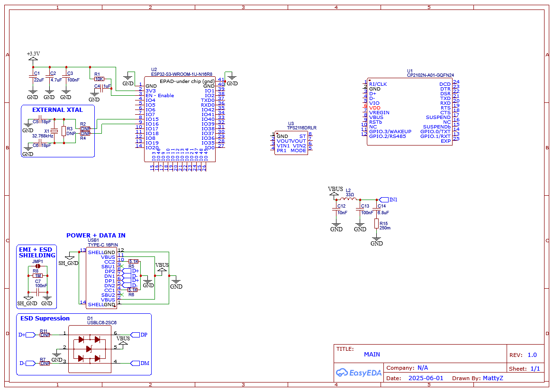Click the MAIN title field
This screenshot has height=392, width=554.
[372, 354]
